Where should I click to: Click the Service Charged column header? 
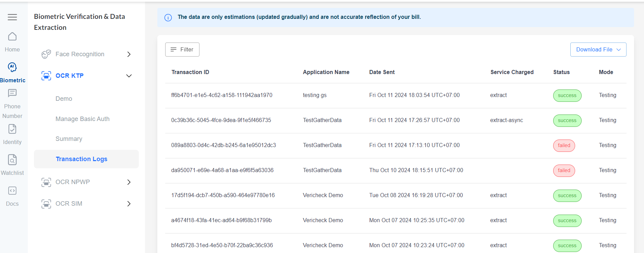click(x=512, y=72)
